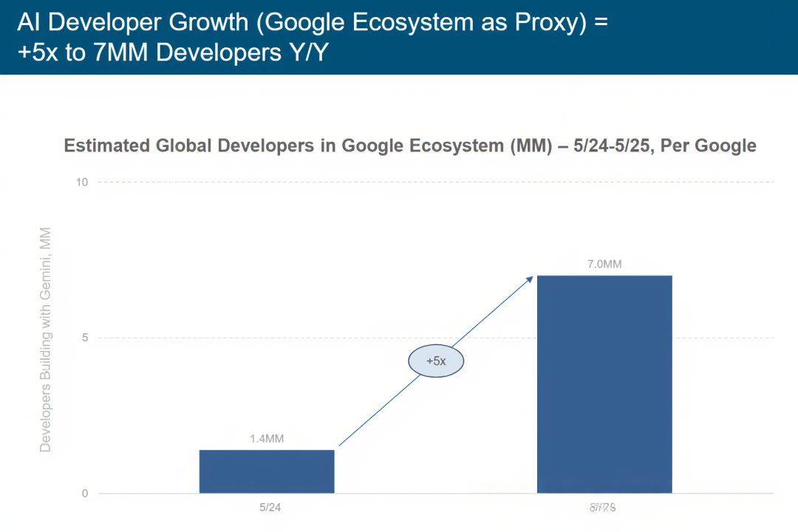The width and height of the screenshot is (798, 532).
Task: Select the tall 7.0MM bar
Action: pyautogui.click(x=604, y=384)
